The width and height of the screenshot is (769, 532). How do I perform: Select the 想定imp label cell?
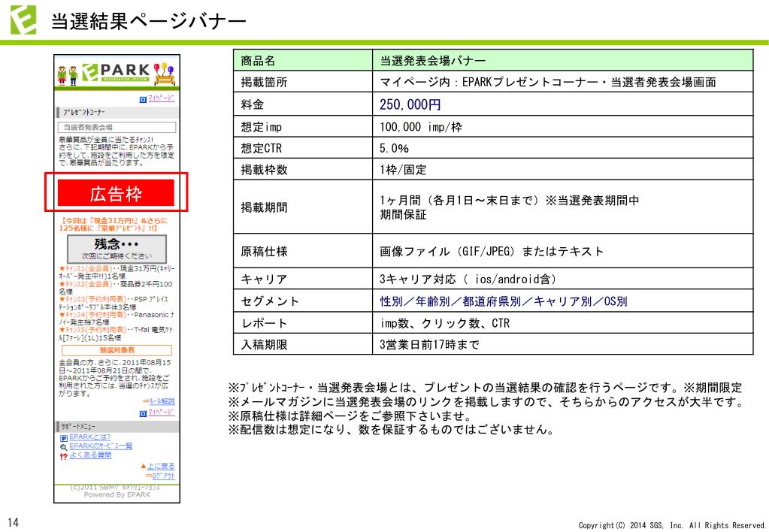pos(303,126)
